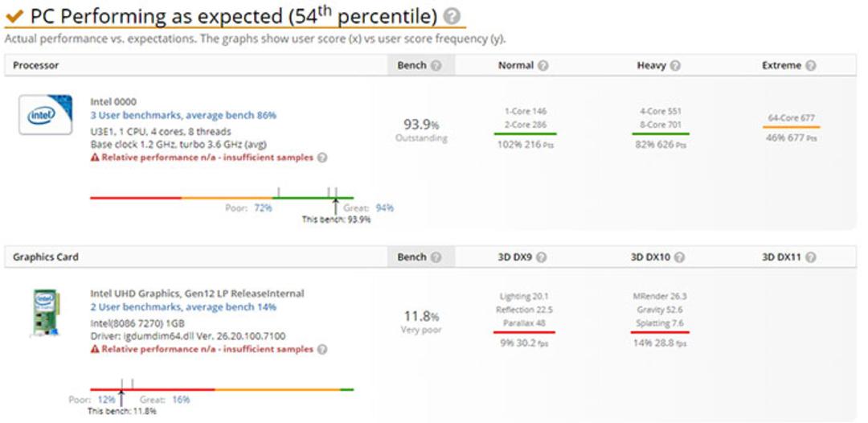Click help icon next to 3D DX11
Image resolution: width=868 pixels, height=423 pixels.
[810, 257]
